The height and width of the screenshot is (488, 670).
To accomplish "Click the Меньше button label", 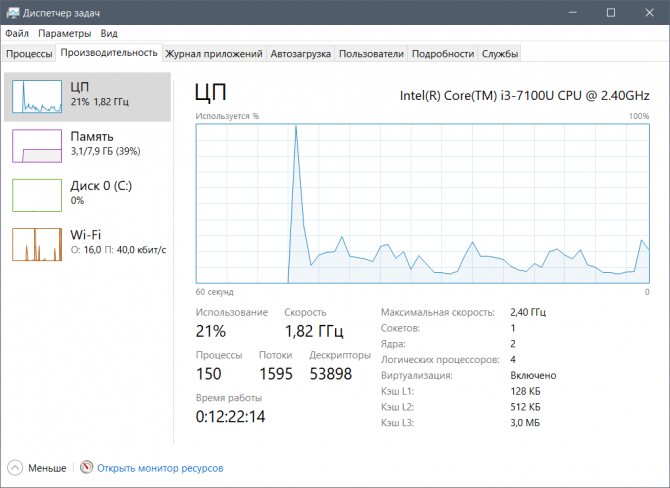I will pos(47,468).
